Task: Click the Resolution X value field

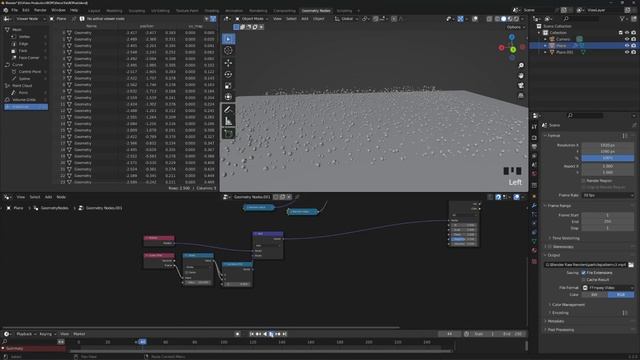Action: pos(608,145)
